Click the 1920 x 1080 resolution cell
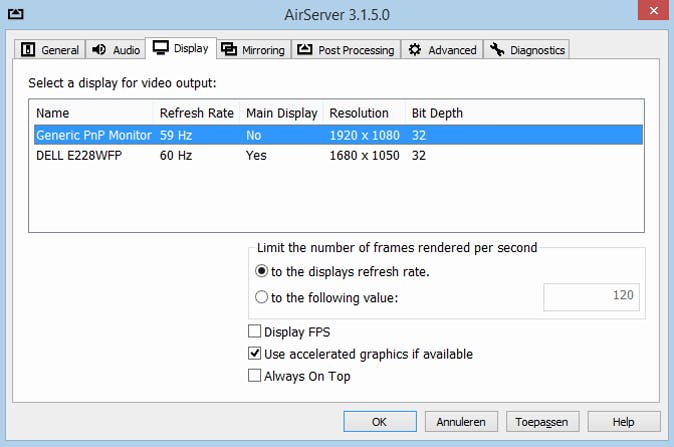Screen dimensions: 674x447 pyautogui.click(x=365, y=135)
